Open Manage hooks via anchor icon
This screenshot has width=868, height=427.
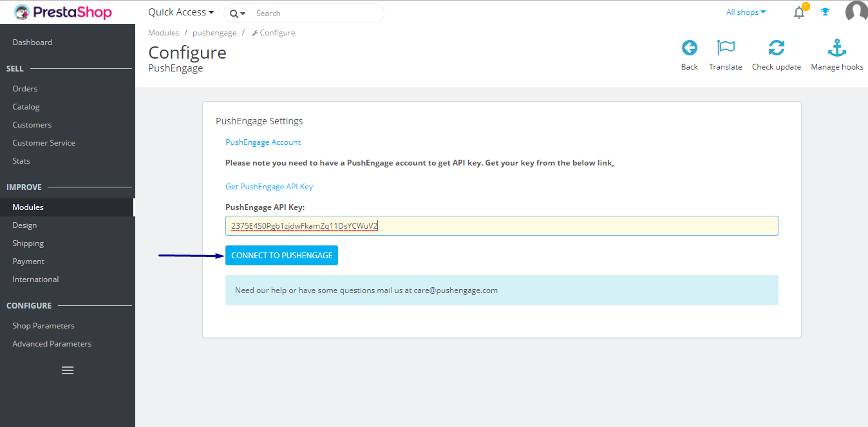(836, 48)
